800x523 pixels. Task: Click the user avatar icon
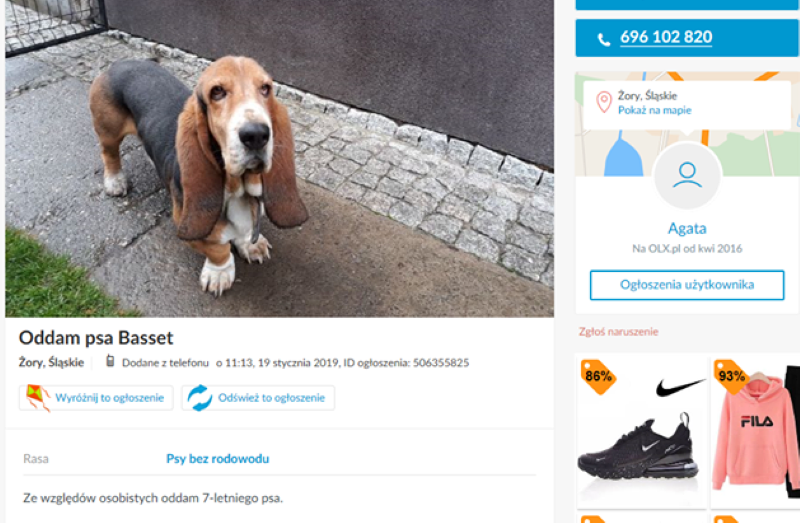(x=686, y=176)
